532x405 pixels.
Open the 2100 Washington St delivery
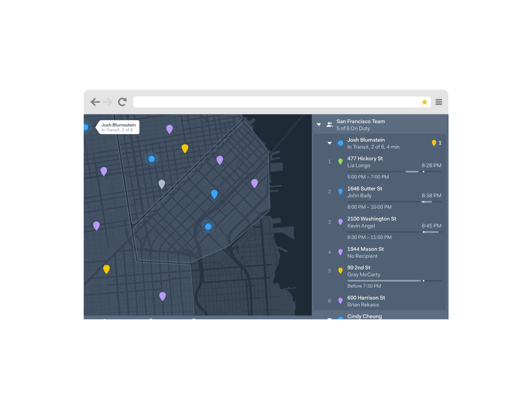371,219
